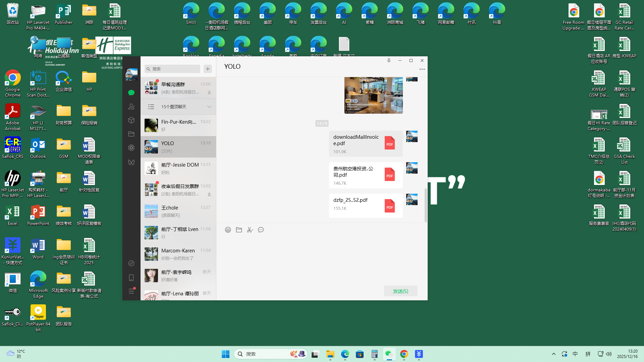Viewport: 644px width, 362px height.
Task: Select the Marcom-Karen chat in list
Action: point(178,254)
